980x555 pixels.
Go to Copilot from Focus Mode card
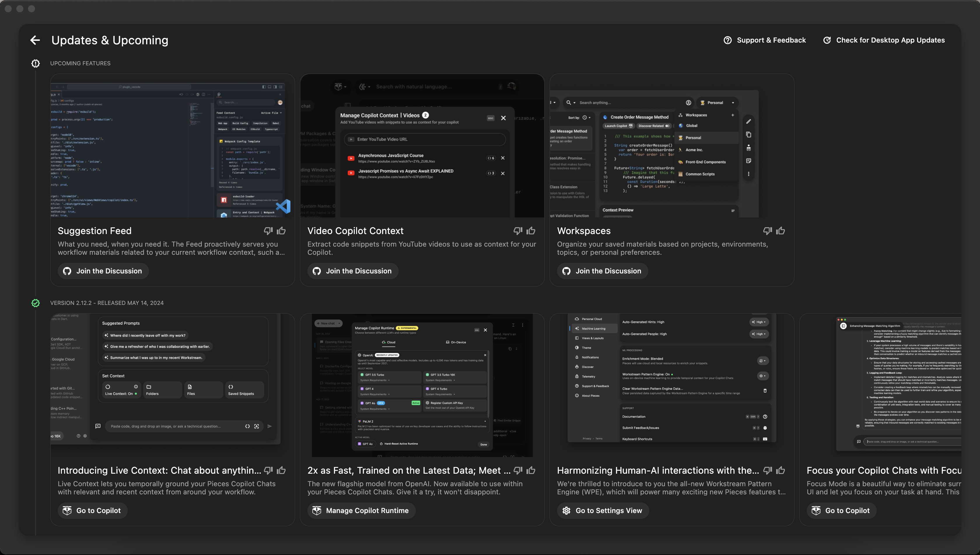(x=841, y=510)
